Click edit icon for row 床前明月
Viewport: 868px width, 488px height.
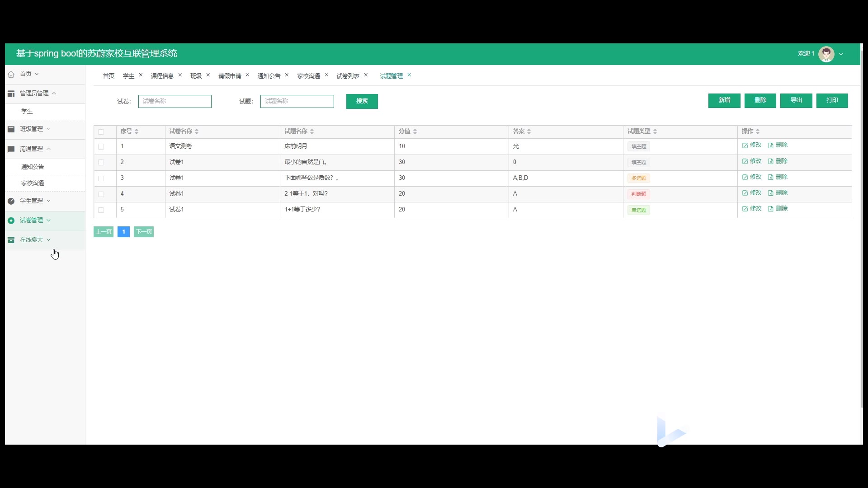click(x=745, y=145)
